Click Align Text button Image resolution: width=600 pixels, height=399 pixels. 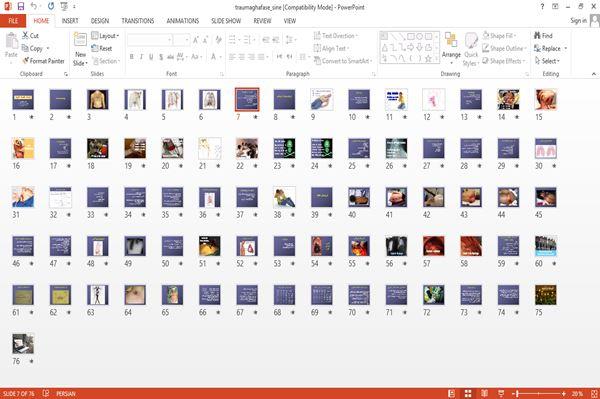(x=331, y=48)
